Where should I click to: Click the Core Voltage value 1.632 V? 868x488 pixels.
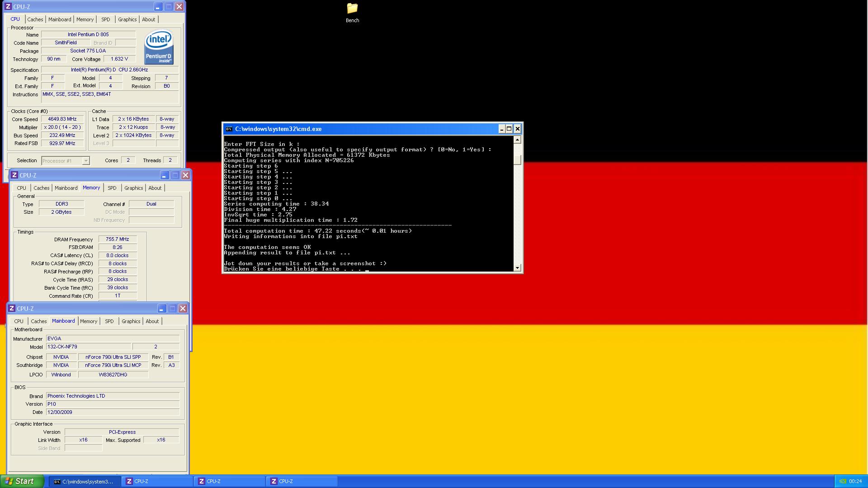(119, 59)
